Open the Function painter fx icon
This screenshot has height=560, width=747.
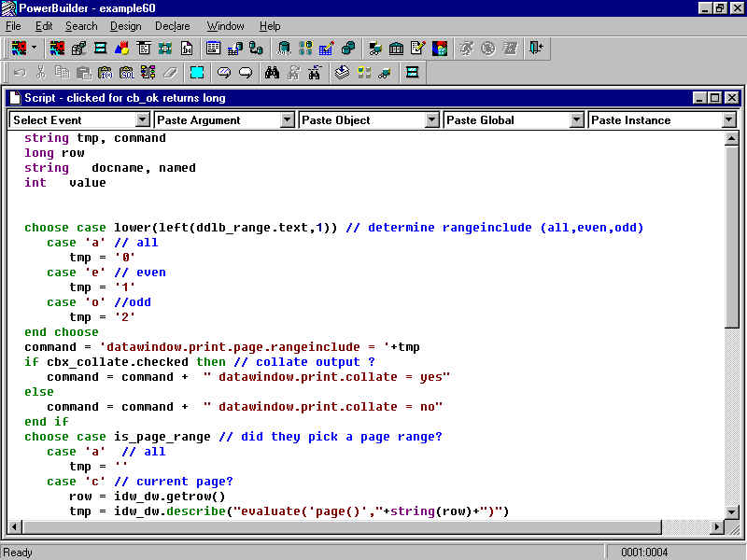[x=187, y=49]
